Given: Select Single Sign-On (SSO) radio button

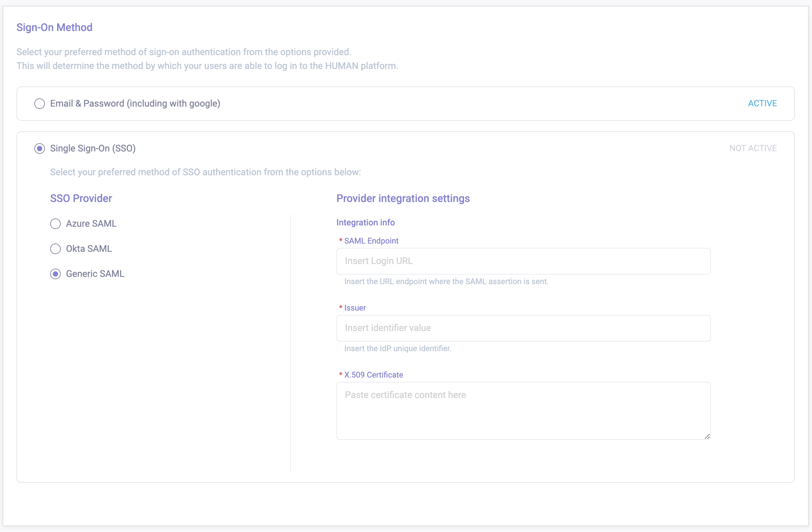Looking at the screenshot, I should point(40,149).
